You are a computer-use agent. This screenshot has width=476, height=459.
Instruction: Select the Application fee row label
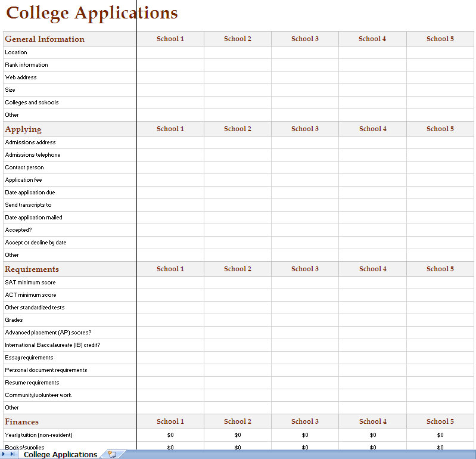click(x=23, y=180)
